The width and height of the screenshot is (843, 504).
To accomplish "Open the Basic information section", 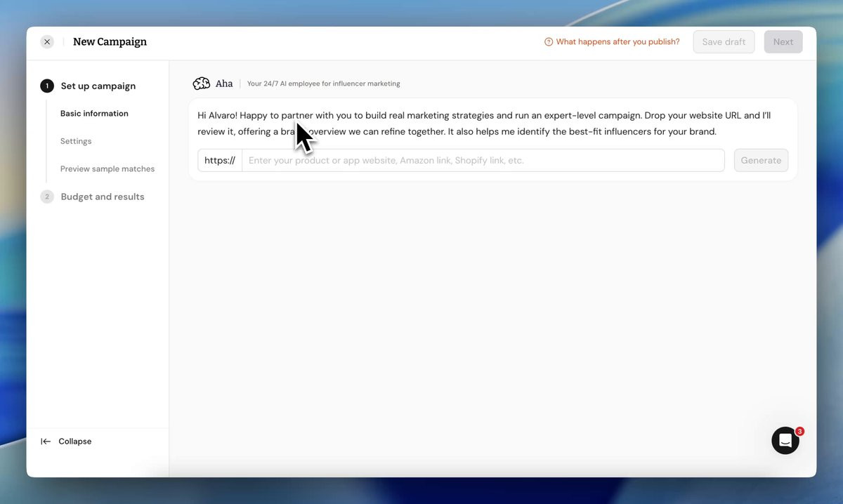I will 94,113.
